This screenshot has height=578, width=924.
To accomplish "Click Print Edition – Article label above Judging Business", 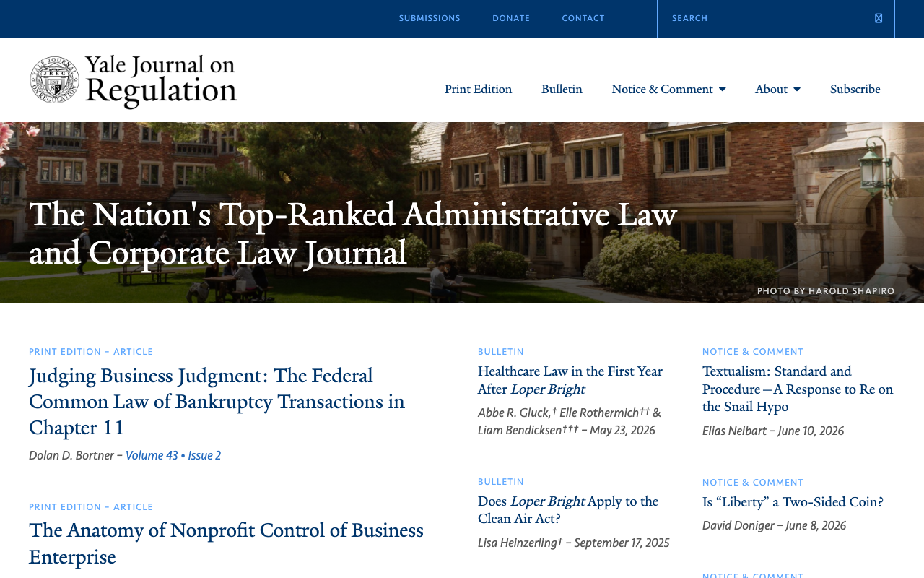I will pos(91,352).
